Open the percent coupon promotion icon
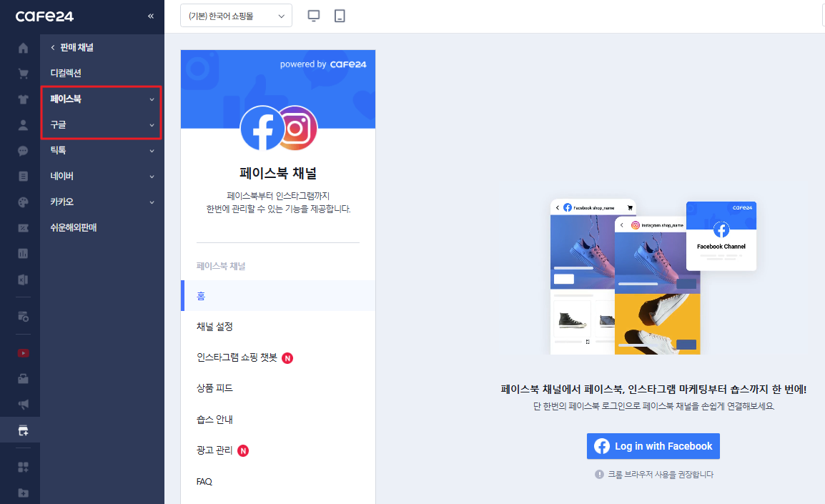 (23, 228)
